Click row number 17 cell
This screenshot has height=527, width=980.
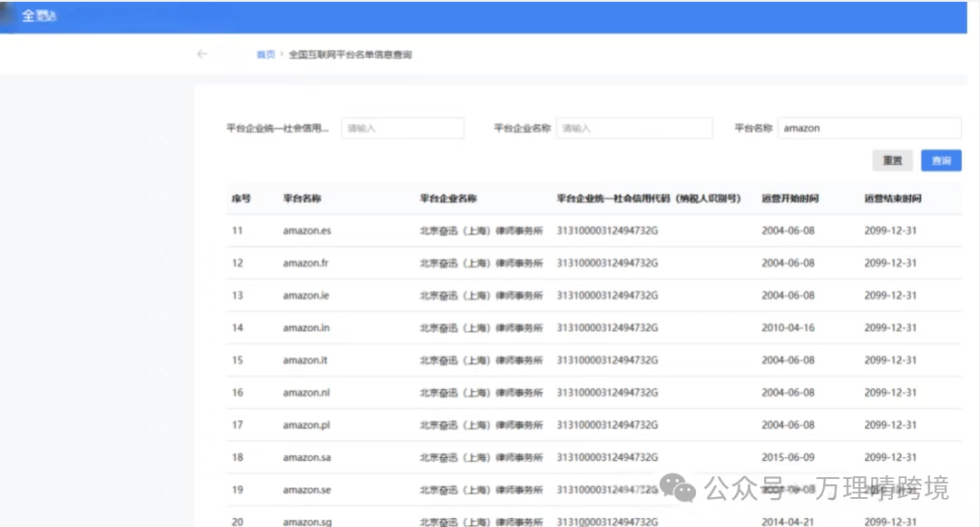click(x=238, y=425)
